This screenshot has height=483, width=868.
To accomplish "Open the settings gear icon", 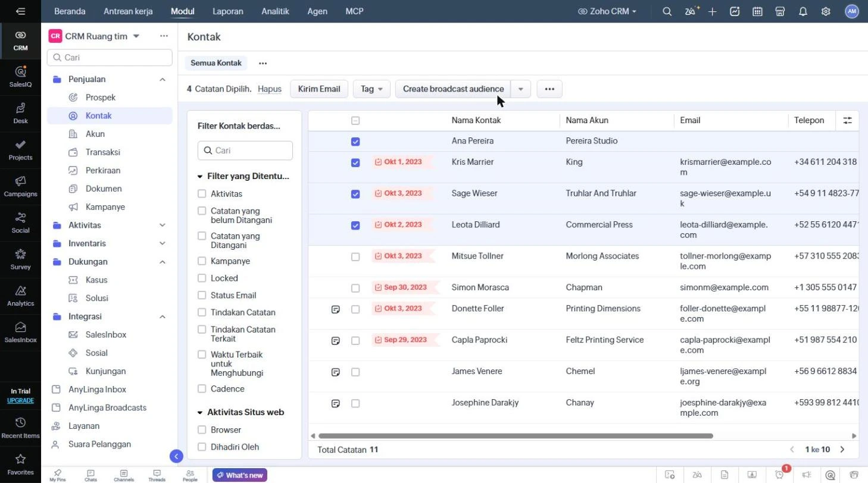I will tap(826, 11).
